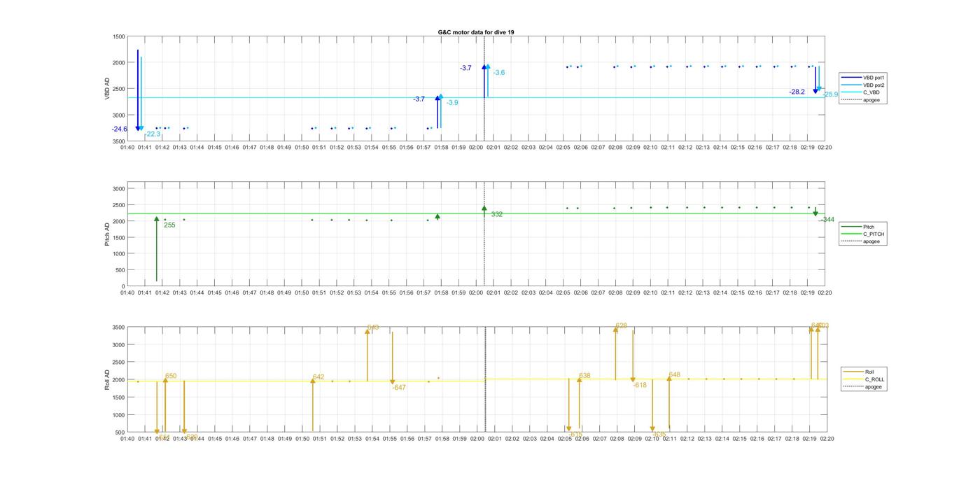Click the '02:10' tick under the Pitch plot

(x=650, y=293)
